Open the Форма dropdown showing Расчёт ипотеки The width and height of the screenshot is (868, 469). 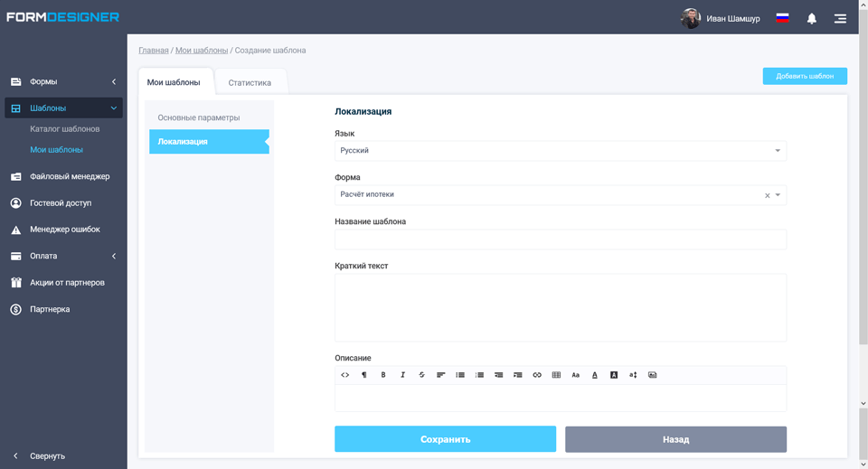547,195
